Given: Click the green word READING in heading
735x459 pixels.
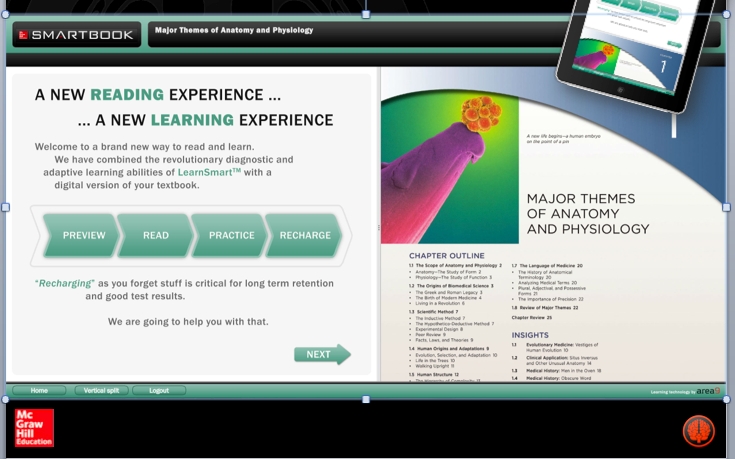Looking at the screenshot, I should 127,95.
